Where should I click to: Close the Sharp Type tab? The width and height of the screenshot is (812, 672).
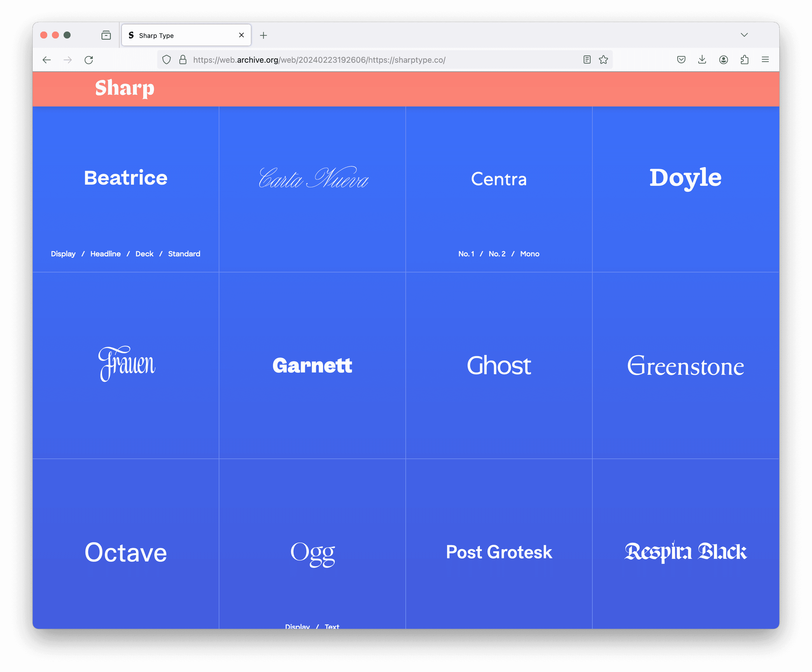(242, 35)
